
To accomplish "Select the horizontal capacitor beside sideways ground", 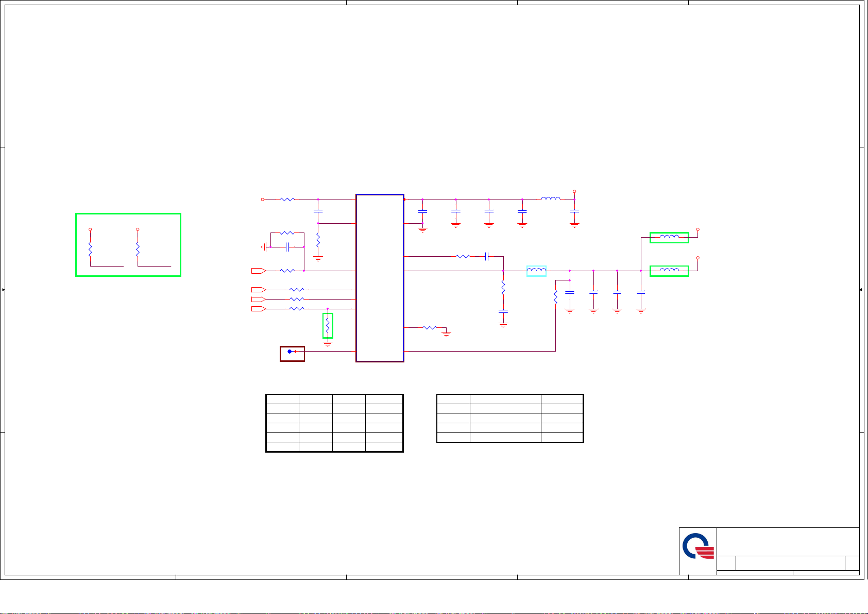I will point(287,247).
